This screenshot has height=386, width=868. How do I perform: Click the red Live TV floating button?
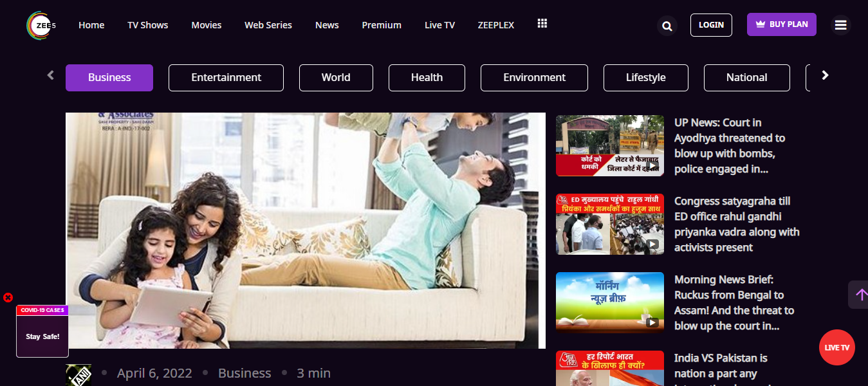coord(836,347)
